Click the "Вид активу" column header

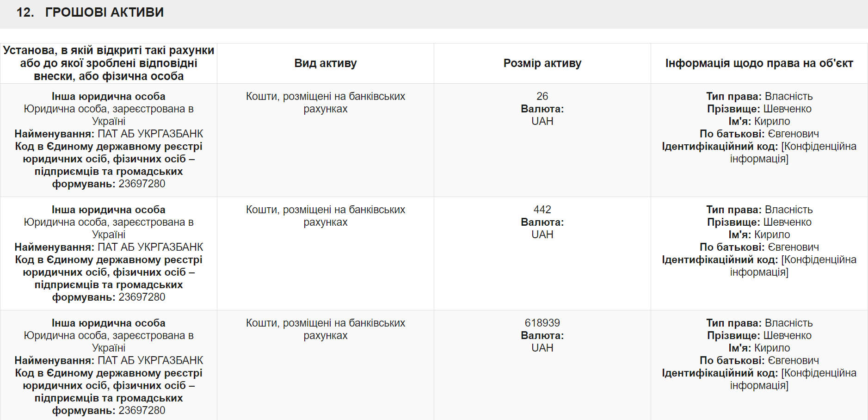click(x=326, y=63)
